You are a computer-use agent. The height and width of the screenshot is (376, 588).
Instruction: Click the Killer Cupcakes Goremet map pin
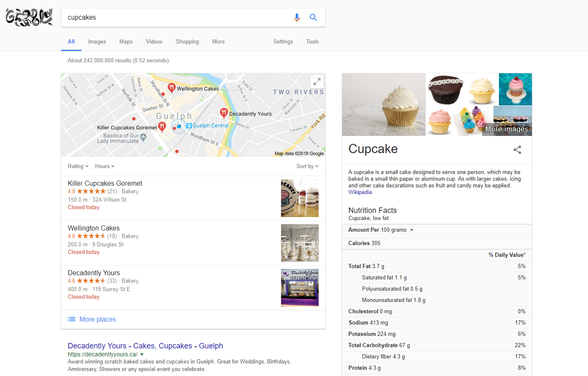click(x=162, y=127)
